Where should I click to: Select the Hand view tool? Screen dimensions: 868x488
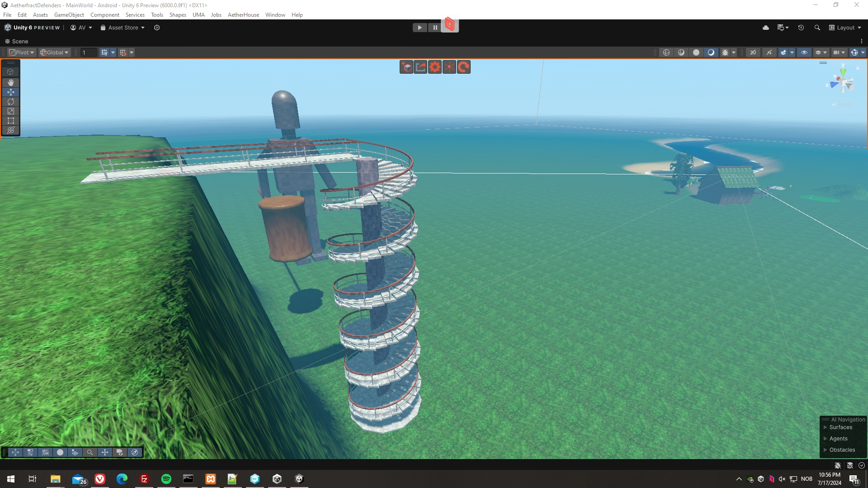[x=10, y=82]
